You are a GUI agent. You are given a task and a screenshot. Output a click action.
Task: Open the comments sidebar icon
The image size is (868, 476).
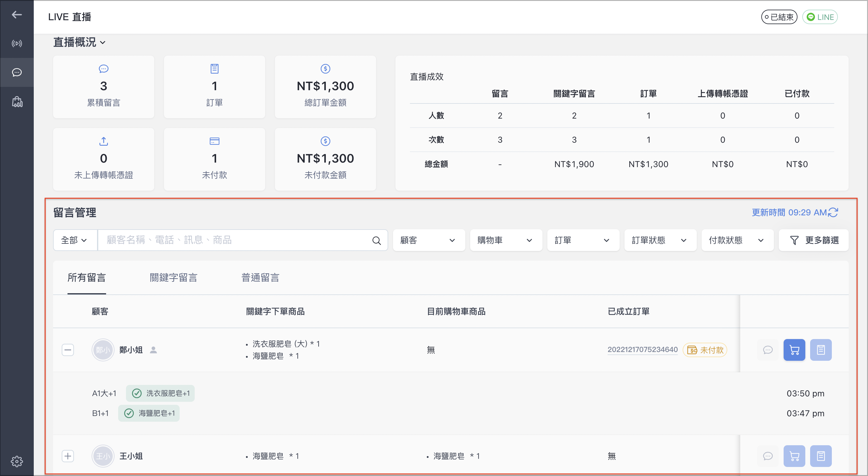17,72
